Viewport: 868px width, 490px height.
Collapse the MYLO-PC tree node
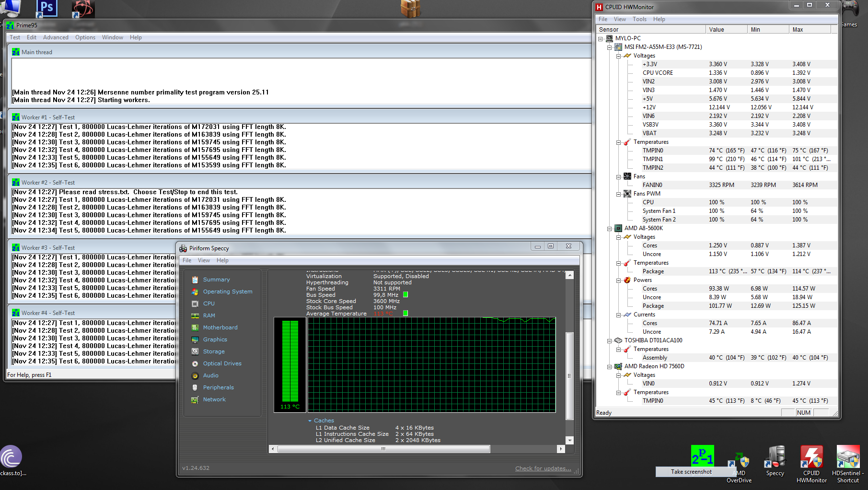coord(601,38)
